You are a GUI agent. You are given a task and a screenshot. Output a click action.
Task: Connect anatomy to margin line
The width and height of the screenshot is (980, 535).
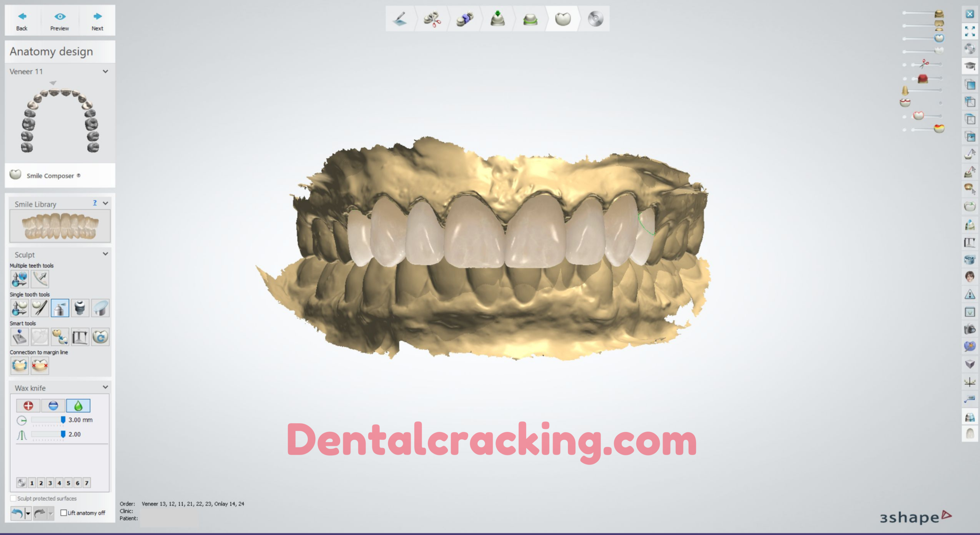point(20,366)
